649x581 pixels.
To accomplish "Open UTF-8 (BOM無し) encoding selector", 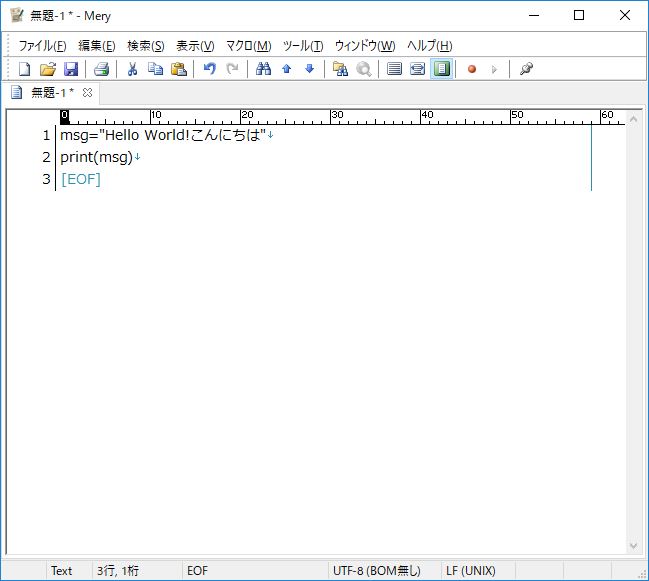I will point(377,571).
